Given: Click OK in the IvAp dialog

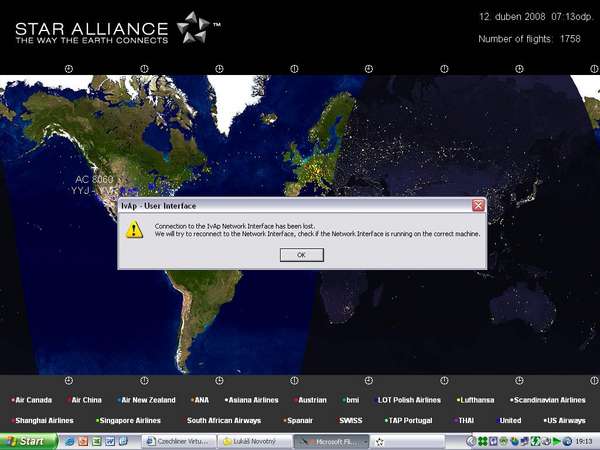Looking at the screenshot, I should pos(302,255).
